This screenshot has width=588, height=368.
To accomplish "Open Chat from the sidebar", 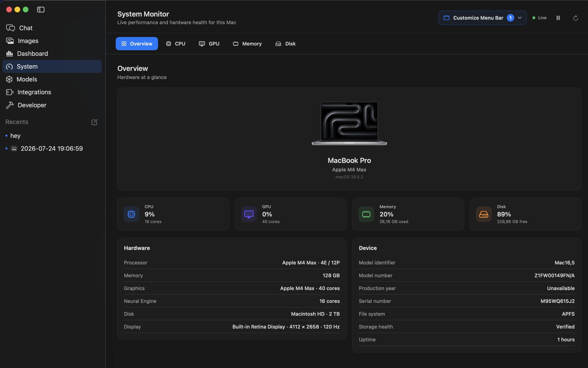I will click(x=52, y=28).
